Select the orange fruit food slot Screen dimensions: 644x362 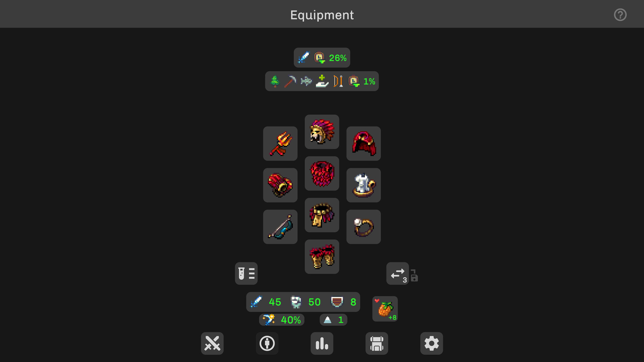coord(385,309)
